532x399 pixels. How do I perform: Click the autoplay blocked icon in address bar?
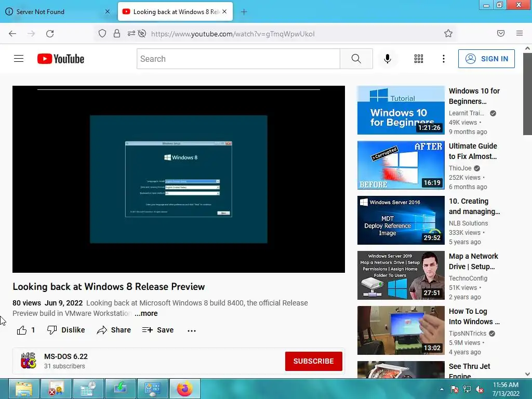tap(142, 33)
